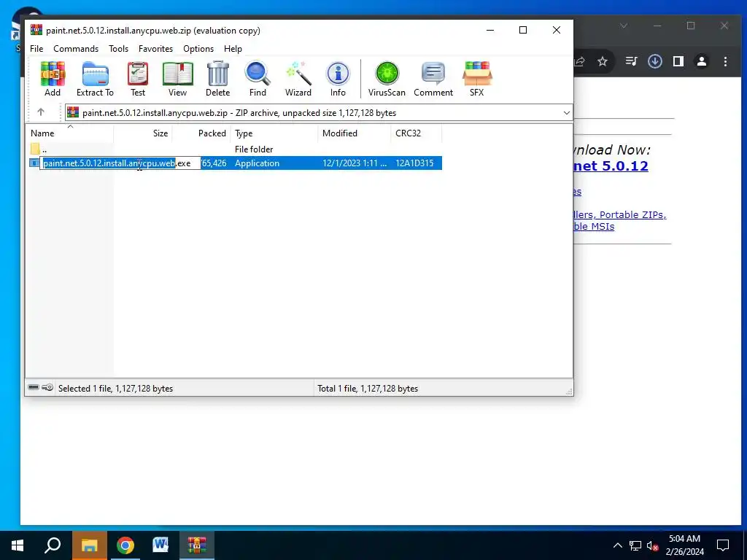
Task: Click the Delete trash can icon
Action: coord(217,79)
